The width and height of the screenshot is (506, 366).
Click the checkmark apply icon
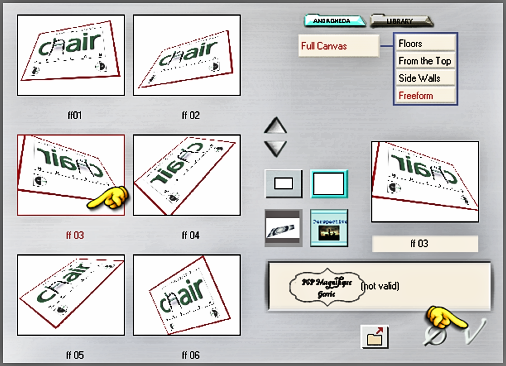(x=474, y=332)
